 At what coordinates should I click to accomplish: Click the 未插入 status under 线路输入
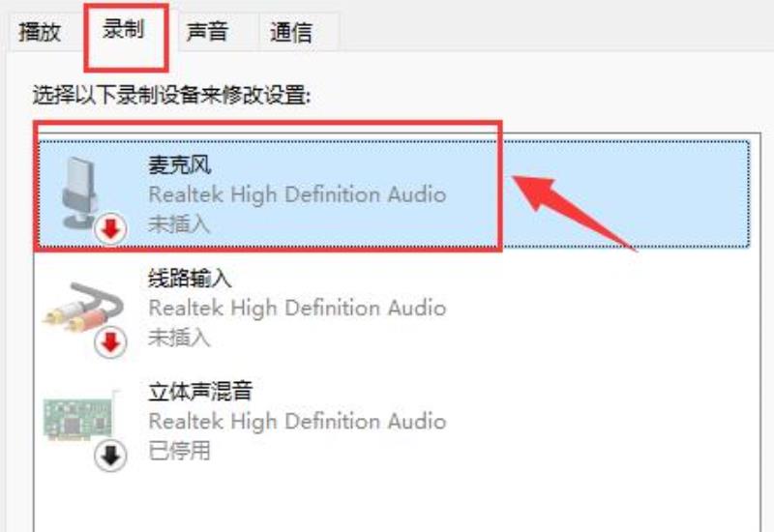pos(179,338)
